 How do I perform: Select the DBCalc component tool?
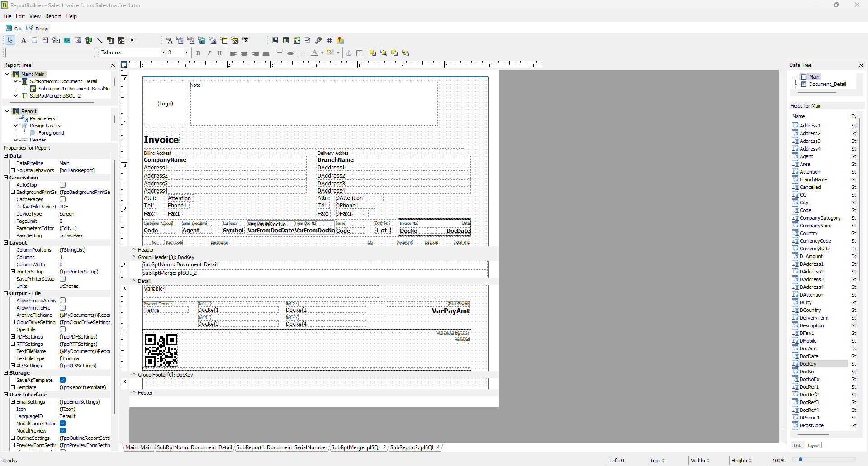pos(202,40)
